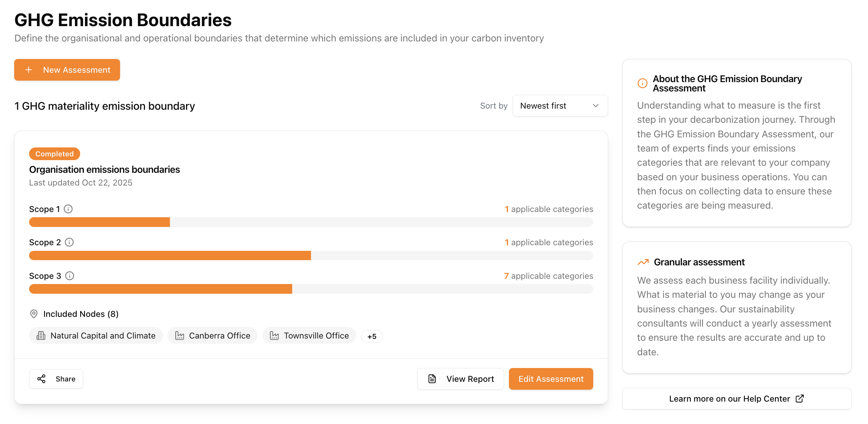Click the Completed status badge
The height and width of the screenshot is (424, 868).
(x=54, y=153)
